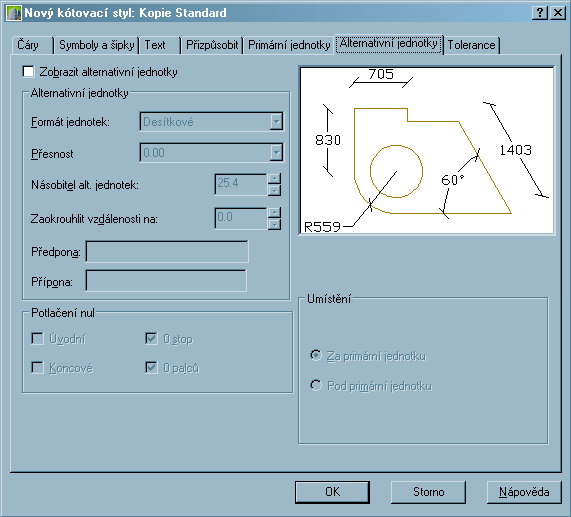The width and height of the screenshot is (571, 517).
Task: Click the question mark help icon
Action: (x=540, y=13)
